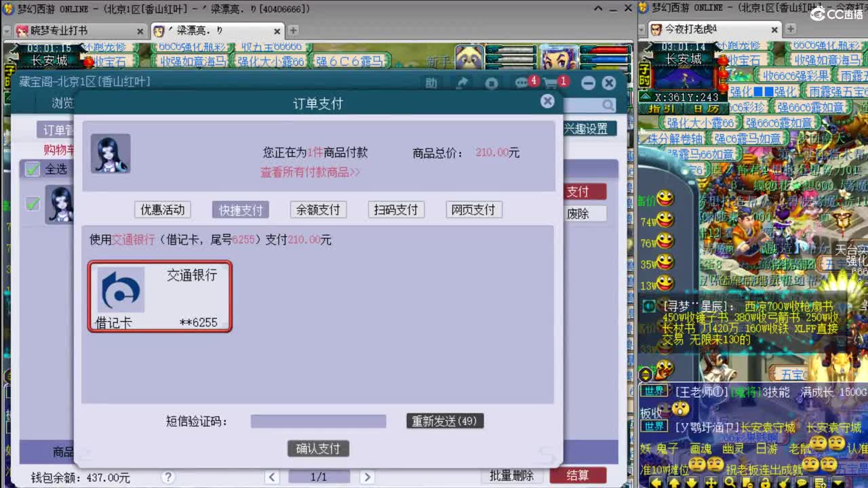Switch to 余额支付 tab
Image resolution: width=868 pixels, height=488 pixels.
[318, 209]
